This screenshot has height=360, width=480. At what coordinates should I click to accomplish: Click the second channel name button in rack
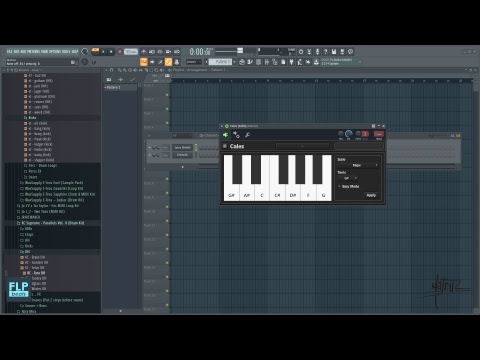pos(182,155)
